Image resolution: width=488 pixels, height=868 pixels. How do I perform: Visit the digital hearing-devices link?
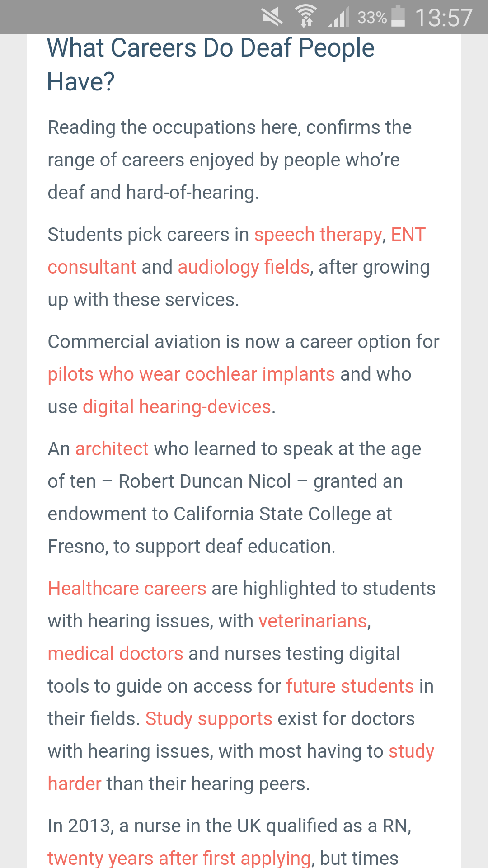[177, 407]
